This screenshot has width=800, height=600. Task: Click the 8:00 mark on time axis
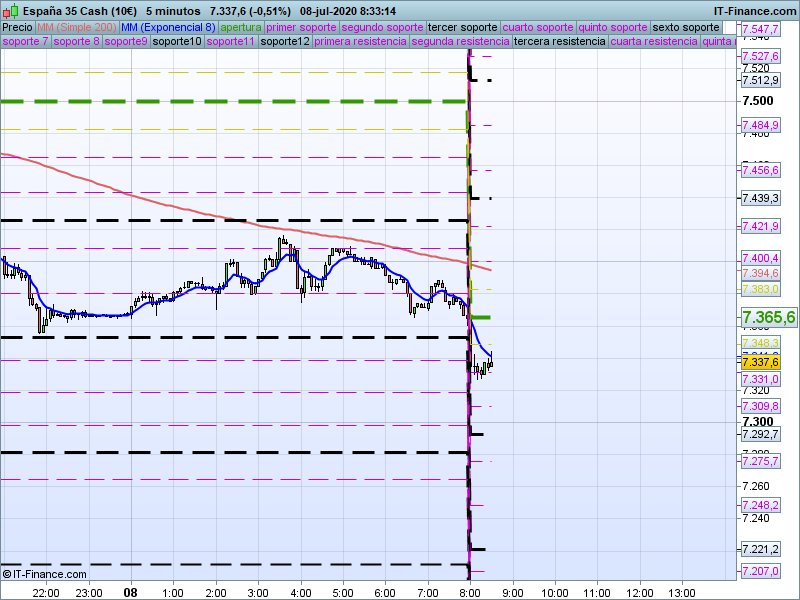[468, 591]
